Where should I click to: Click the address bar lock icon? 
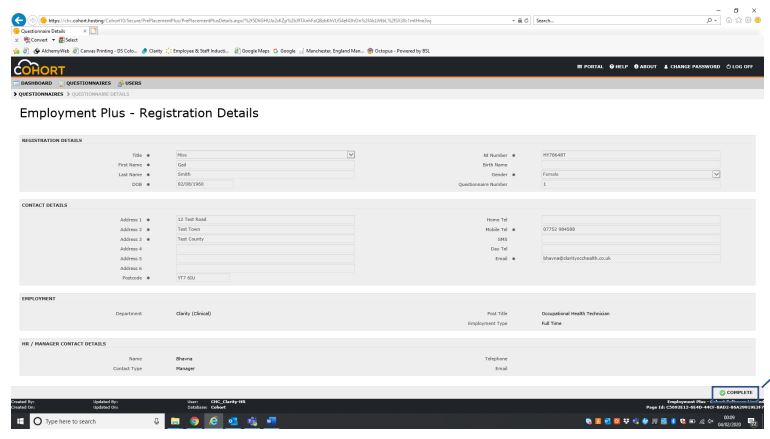pyautogui.click(x=520, y=21)
